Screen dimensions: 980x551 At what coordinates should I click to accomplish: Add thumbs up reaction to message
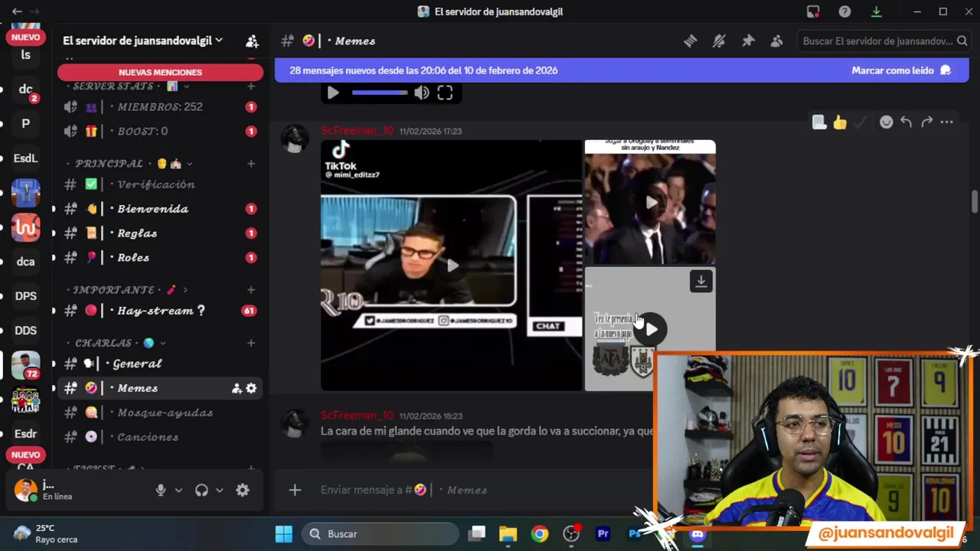pyautogui.click(x=840, y=122)
